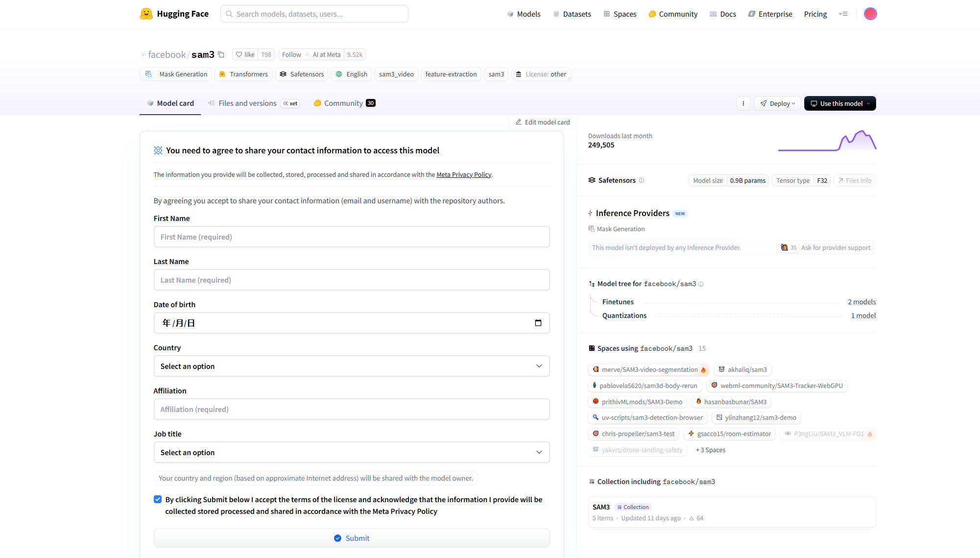The image size is (980, 558).
Task: Copy model name with copy icon
Action: pyautogui.click(x=221, y=54)
